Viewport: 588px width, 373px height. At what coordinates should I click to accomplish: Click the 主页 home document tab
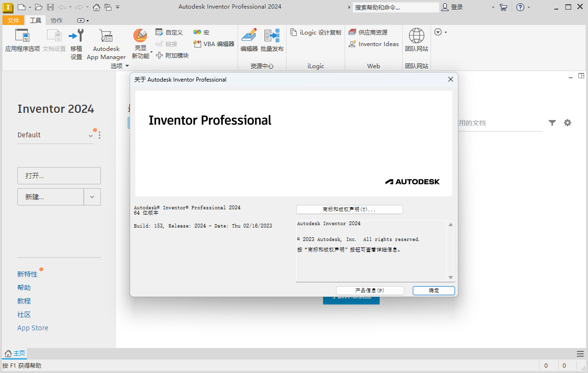coord(15,353)
